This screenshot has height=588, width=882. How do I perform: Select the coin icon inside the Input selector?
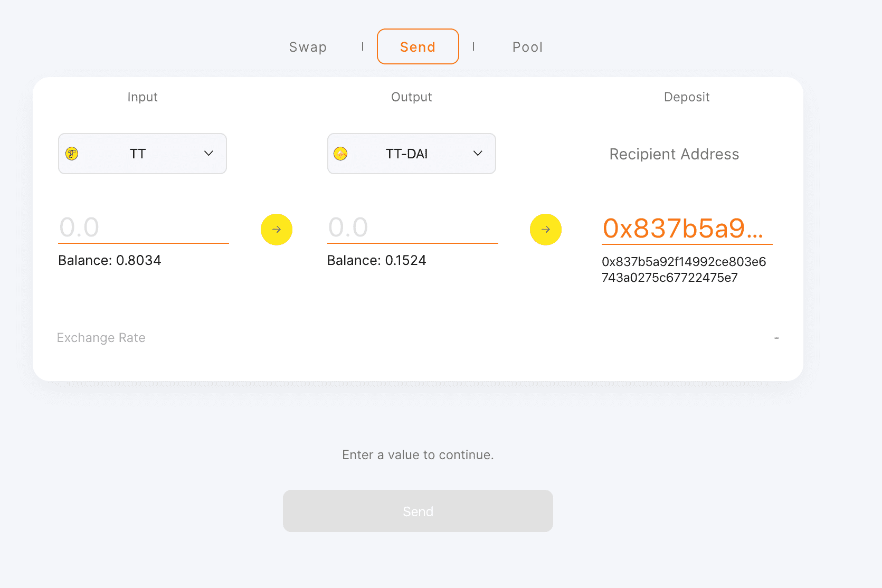pyautogui.click(x=72, y=154)
